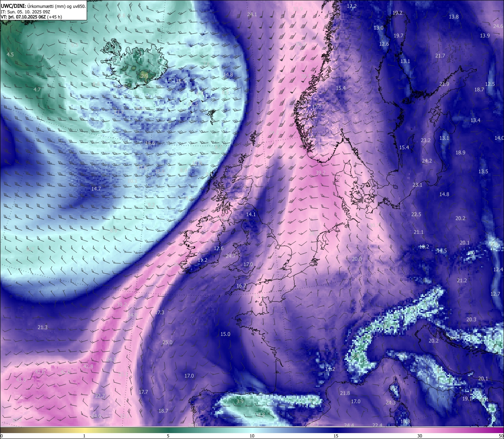Click the '22.7' value on the map
This screenshot has height=439, width=504.
(100, 396)
